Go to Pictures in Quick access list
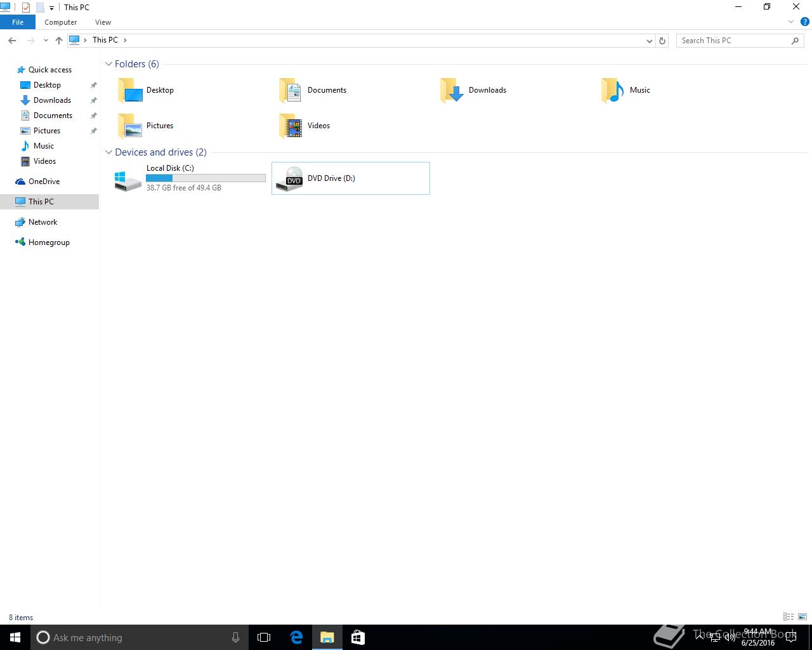The image size is (812, 650). tap(47, 131)
